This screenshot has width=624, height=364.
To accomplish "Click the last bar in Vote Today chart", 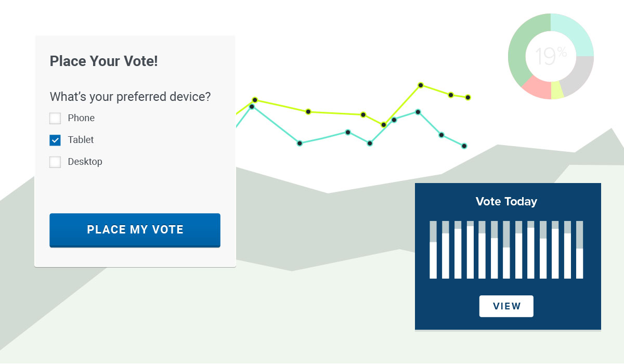I will 580,250.
